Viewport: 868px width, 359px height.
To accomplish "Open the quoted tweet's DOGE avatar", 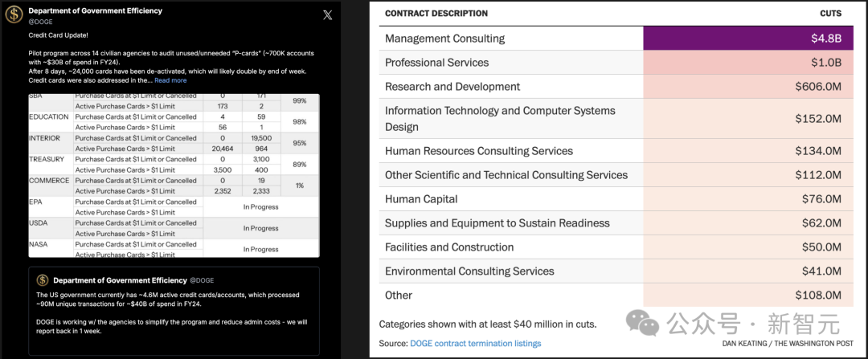I will [x=43, y=280].
